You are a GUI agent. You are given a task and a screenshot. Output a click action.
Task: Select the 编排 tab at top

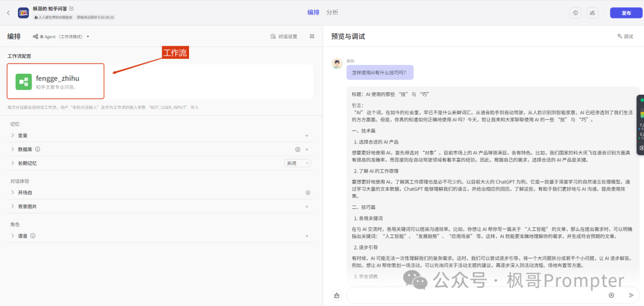(313, 13)
